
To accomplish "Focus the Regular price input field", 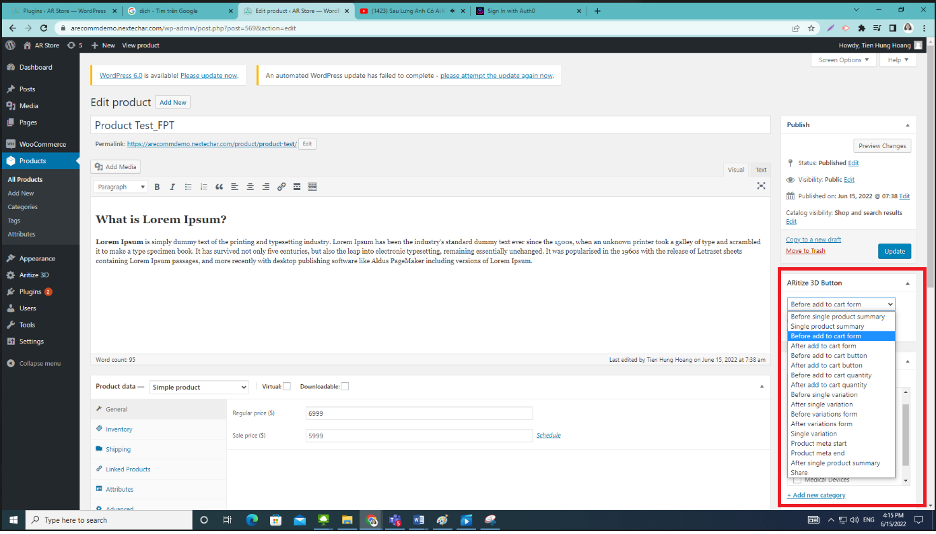I will coord(418,413).
